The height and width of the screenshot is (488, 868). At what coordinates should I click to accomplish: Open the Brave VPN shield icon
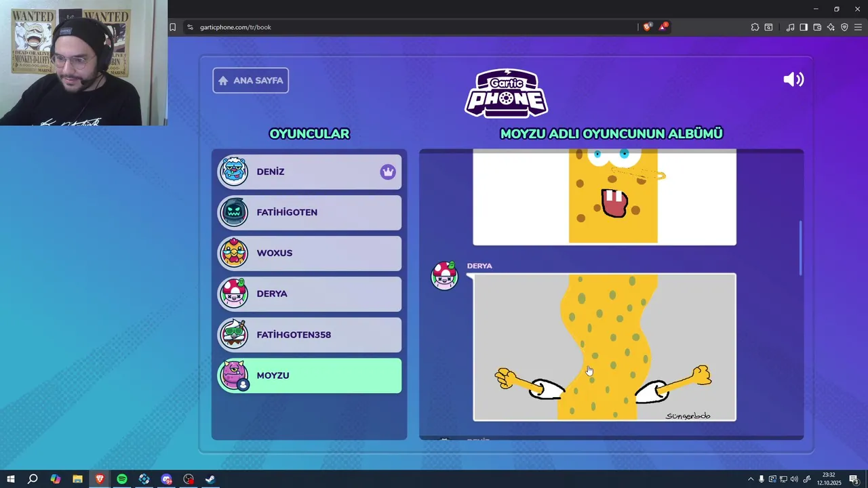click(x=844, y=27)
